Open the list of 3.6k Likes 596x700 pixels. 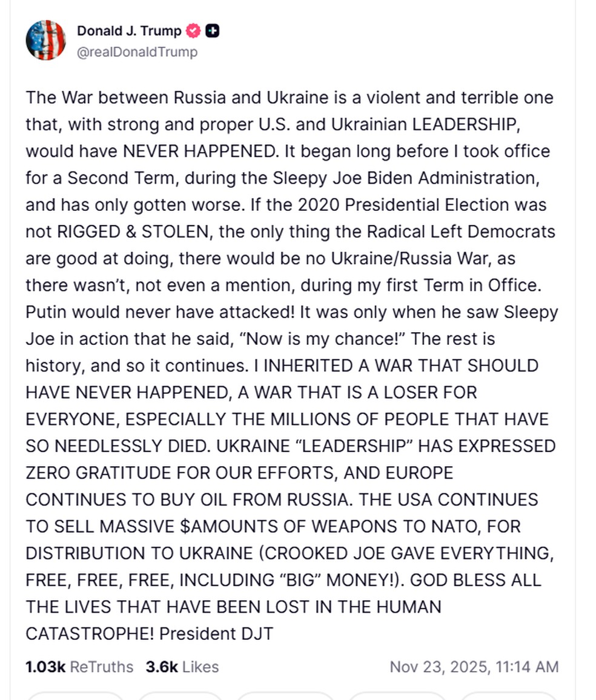pyautogui.click(x=182, y=667)
